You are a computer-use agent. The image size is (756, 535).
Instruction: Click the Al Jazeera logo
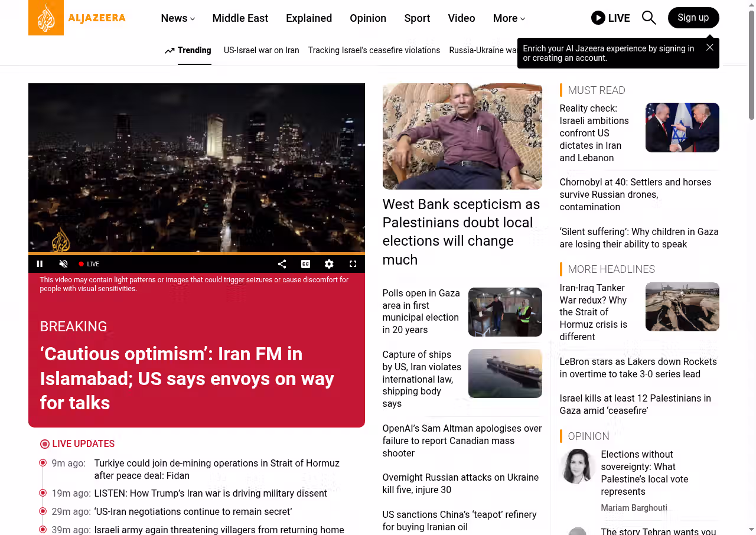[x=77, y=18]
